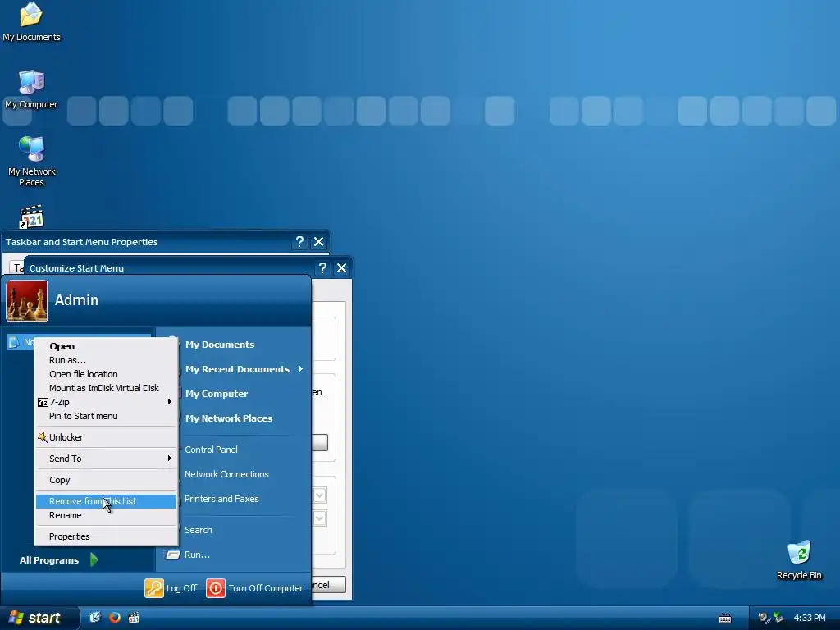Image resolution: width=840 pixels, height=630 pixels.
Task: Click Run... in the Start menu
Action: coord(197,555)
